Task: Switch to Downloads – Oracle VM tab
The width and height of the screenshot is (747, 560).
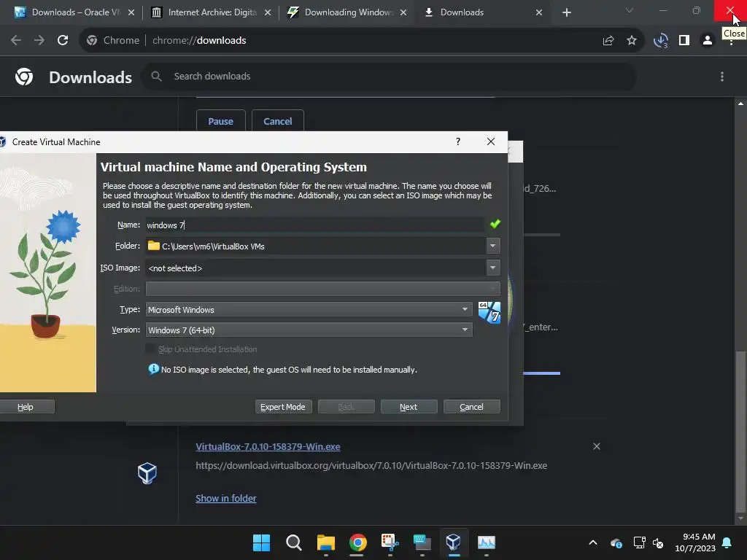Action: pos(74,12)
